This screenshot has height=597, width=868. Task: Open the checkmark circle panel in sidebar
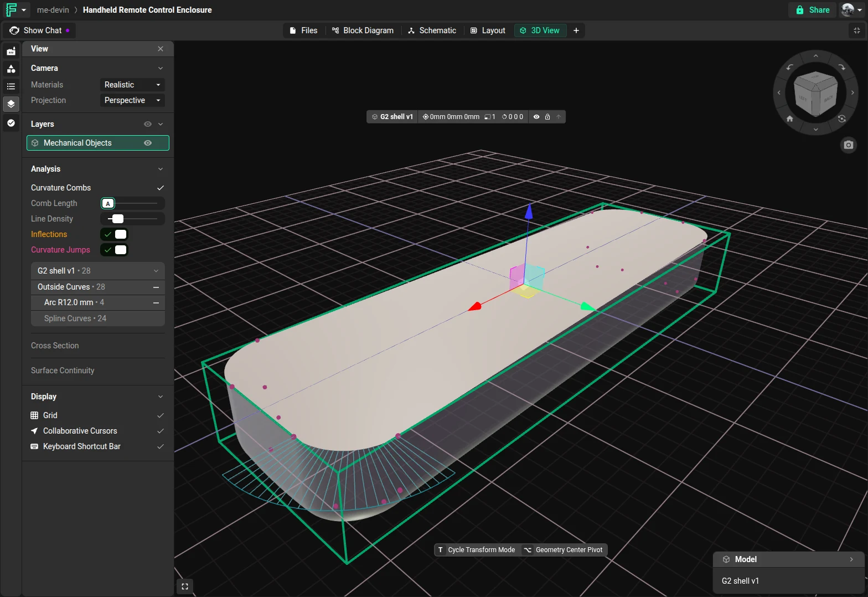(11, 123)
